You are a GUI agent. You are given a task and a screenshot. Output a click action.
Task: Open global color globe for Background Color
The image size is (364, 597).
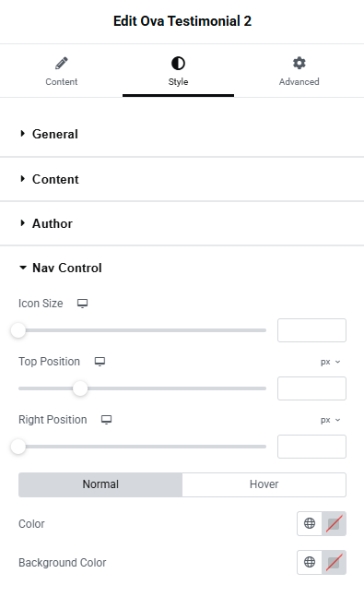click(310, 562)
